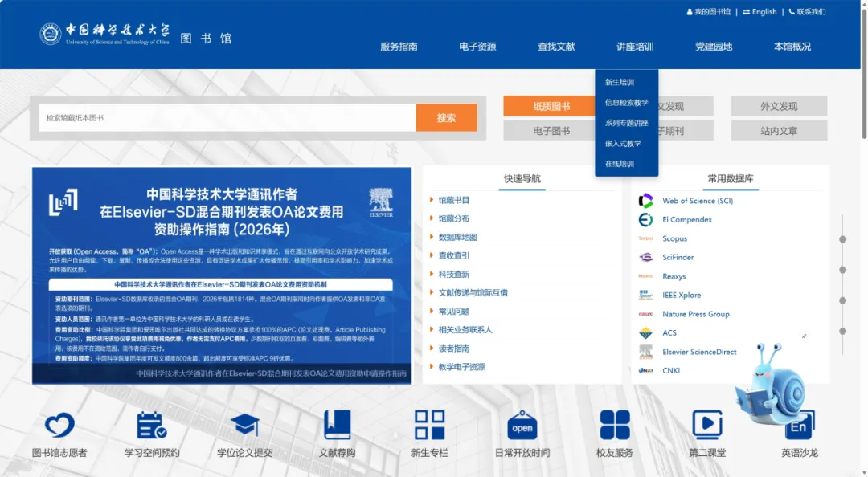The image size is (868, 477).
Task: Open 查收查引 quick navigation link
Action: [x=454, y=255]
